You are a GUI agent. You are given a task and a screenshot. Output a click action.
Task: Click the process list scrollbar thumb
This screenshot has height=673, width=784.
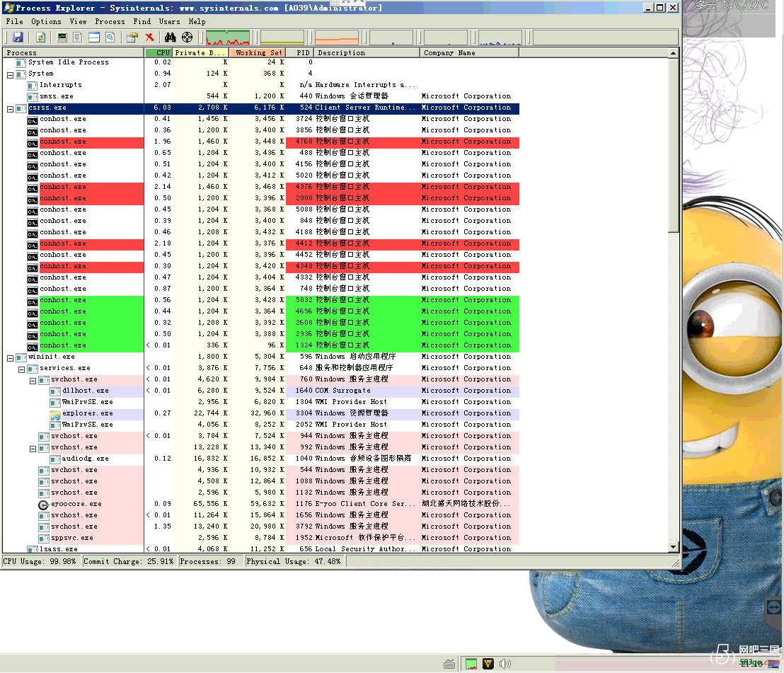click(673, 146)
